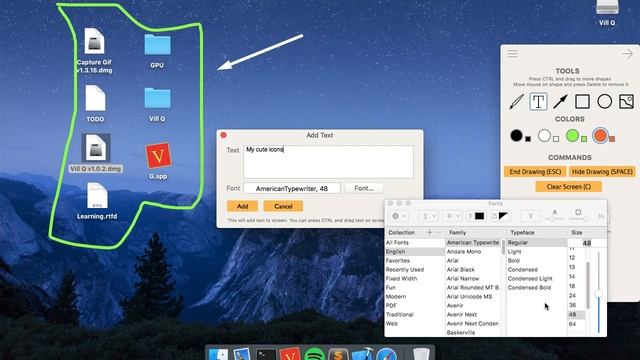This screenshot has width=640, height=360.
Task: Toggle the text shadow button in Fonts
Action: pyautogui.click(x=530, y=216)
